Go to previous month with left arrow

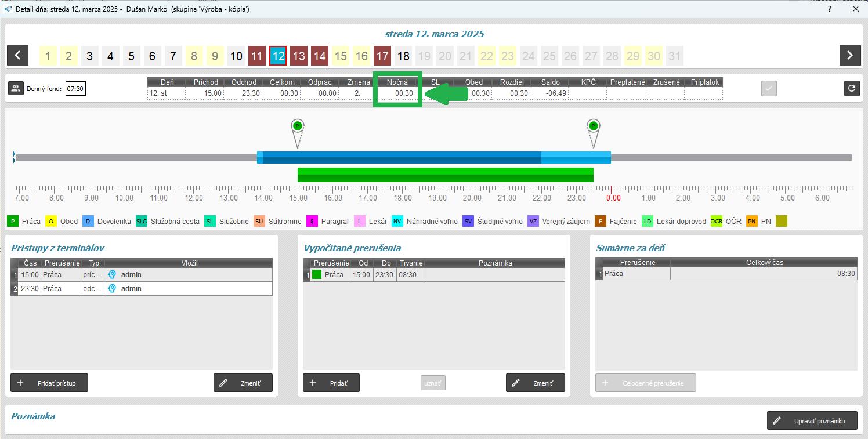point(17,56)
